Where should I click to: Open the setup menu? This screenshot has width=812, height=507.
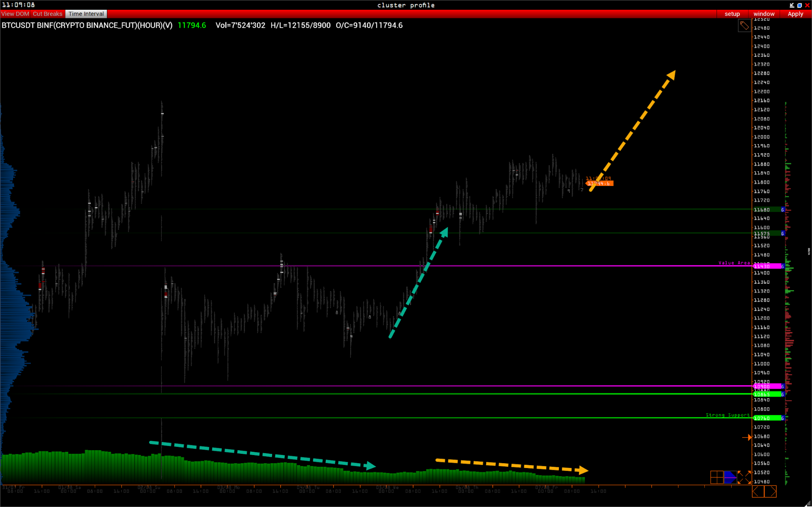point(732,14)
